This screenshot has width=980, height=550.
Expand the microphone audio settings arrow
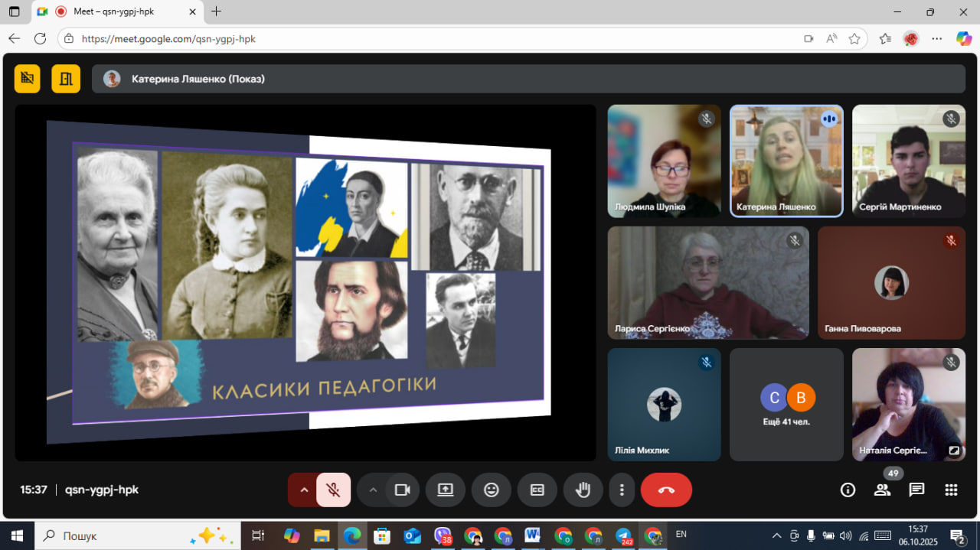coord(304,490)
